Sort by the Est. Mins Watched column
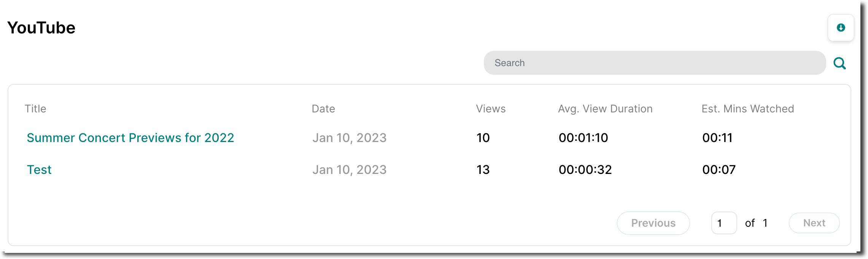The width and height of the screenshot is (868, 259). click(747, 109)
